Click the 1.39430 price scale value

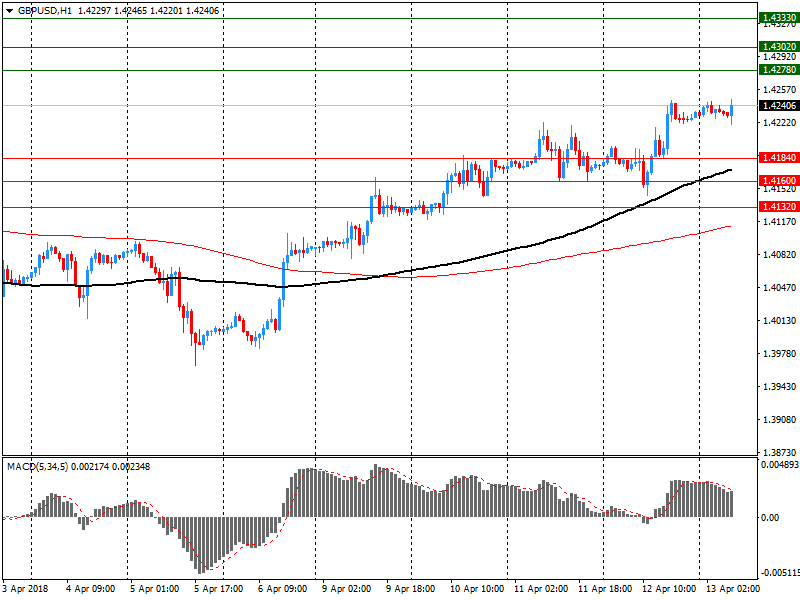click(x=779, y=387)
